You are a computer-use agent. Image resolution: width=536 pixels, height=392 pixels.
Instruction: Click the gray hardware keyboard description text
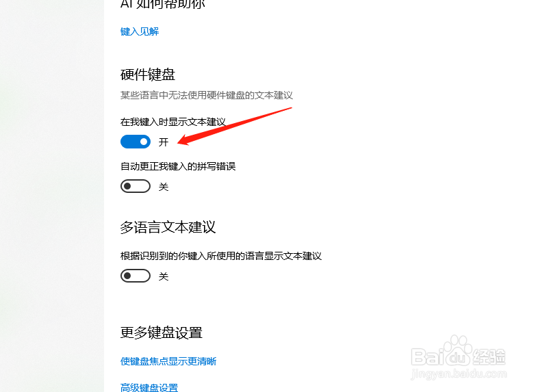207,95
